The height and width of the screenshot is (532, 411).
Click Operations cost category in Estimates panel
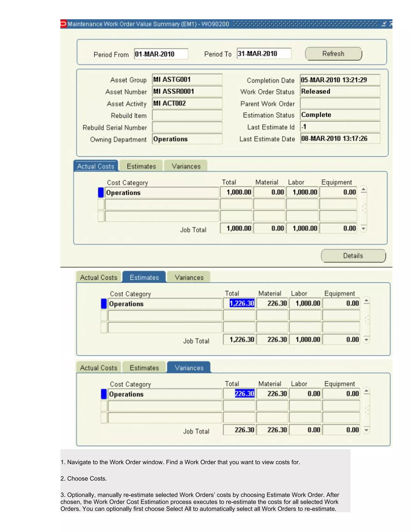[x=165, y=304]
